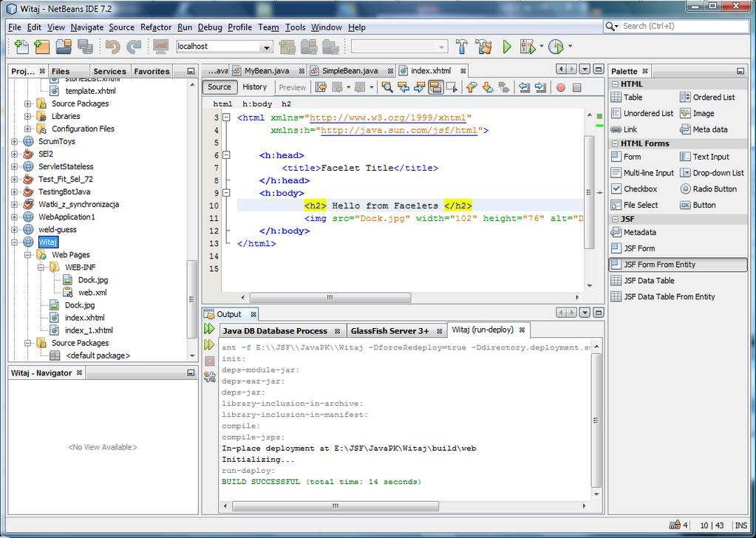The image size is (756, 538).
Task: Select Image item in palette
Action: point(697,113)
